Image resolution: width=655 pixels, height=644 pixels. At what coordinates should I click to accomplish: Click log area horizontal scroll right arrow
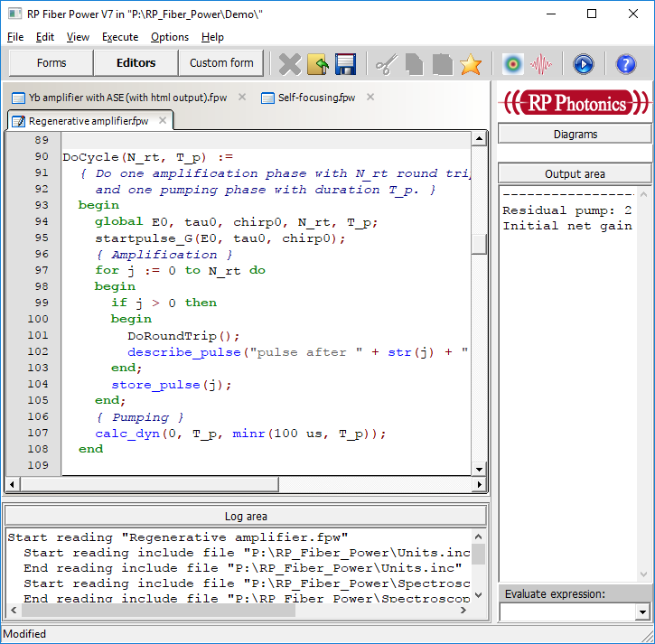coord(463,611)
